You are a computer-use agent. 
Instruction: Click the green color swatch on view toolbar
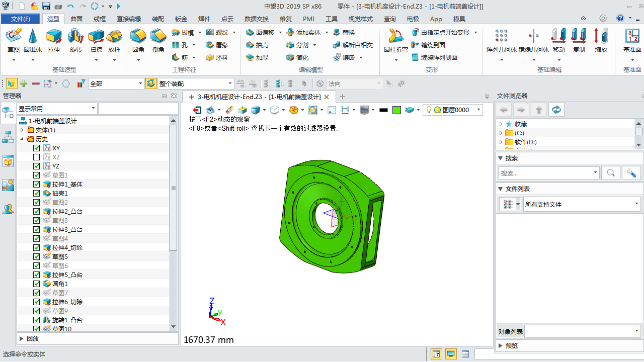coord(397,110)
